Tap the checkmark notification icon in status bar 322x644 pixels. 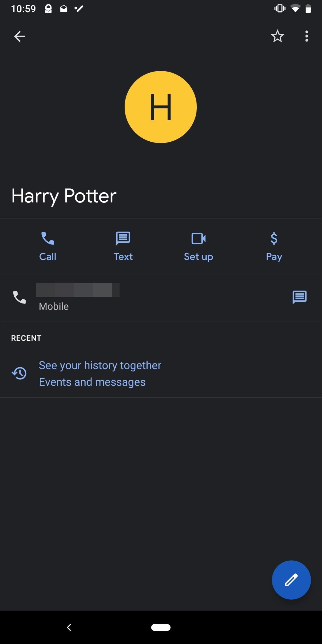(x=79, y=9)
